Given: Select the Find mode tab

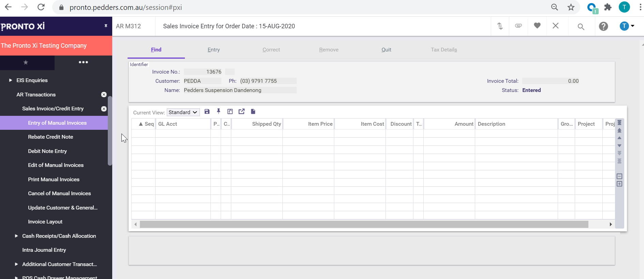Looking at the screenshot, I should coord(156,50).
